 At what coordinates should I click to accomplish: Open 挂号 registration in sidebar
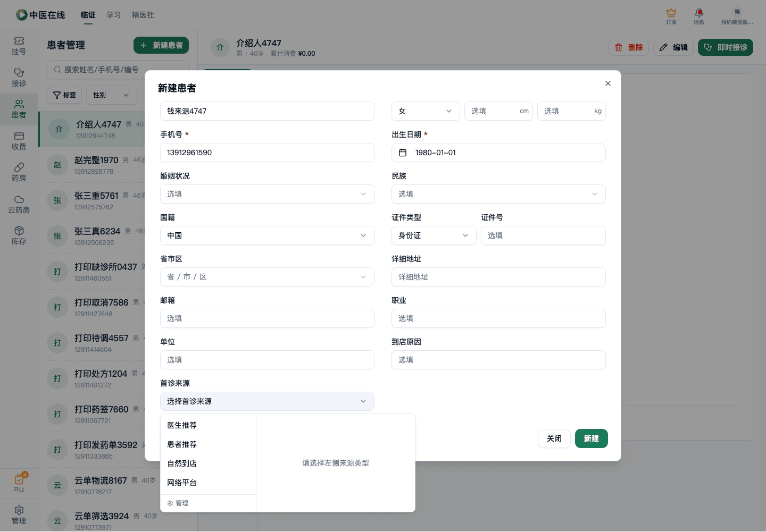tap(19, 46)
